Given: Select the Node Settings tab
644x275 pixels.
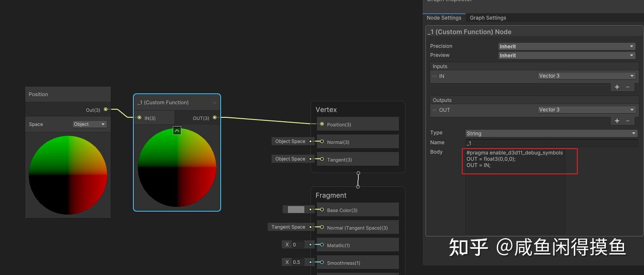Looking at the screenshot, I should click(x=444, y=17).
